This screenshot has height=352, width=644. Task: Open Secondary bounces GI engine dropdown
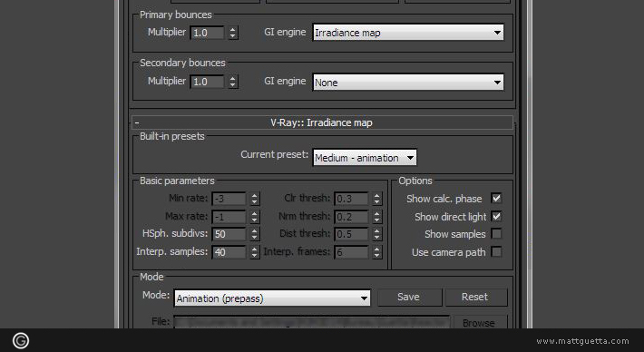click(x=408, y=83)
